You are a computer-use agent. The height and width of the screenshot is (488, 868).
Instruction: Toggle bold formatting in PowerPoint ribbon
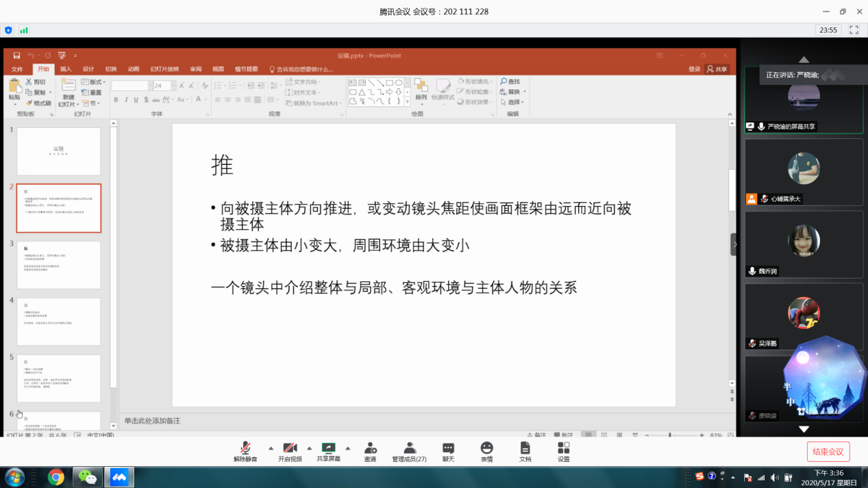(x=116, y=100)
